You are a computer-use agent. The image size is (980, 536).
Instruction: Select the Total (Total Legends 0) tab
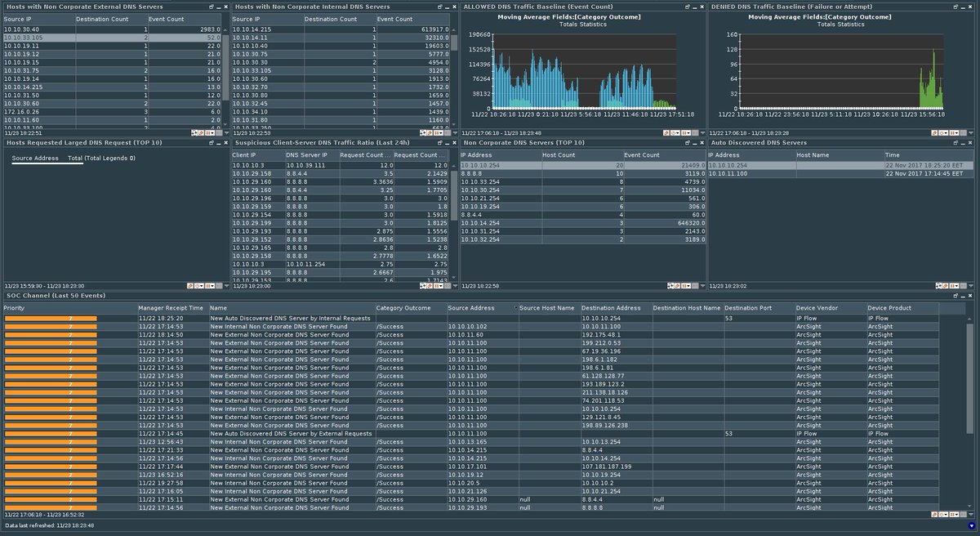coord(101,158)
